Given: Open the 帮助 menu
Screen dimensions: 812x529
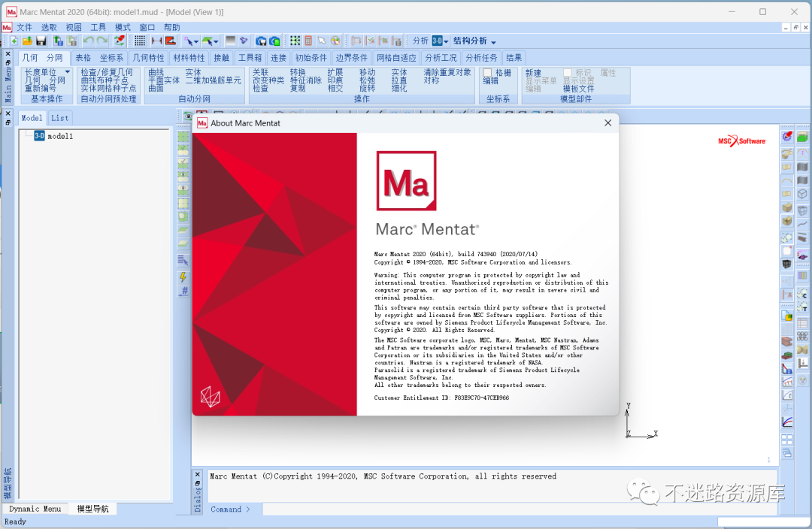Looking at the screenshot, I should (172, 28).
